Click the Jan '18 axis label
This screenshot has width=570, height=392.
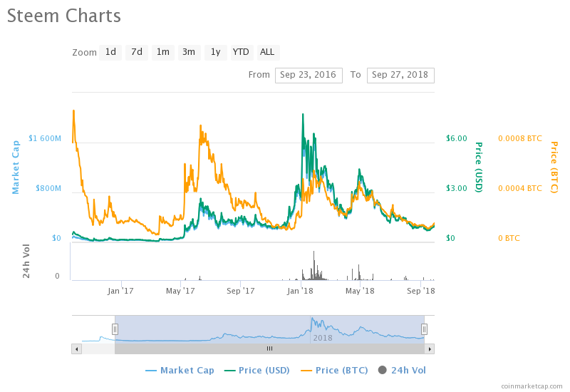(x=300, y=292)
